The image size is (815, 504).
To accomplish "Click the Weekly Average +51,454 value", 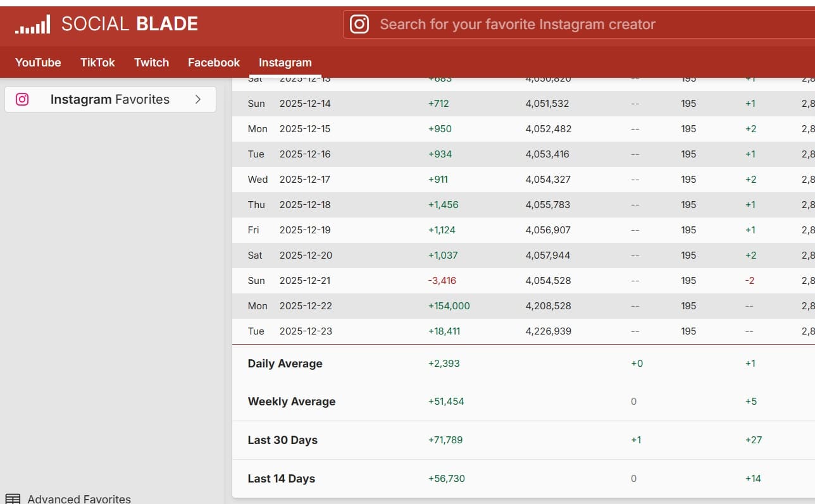I will click(x=446, y=402).
